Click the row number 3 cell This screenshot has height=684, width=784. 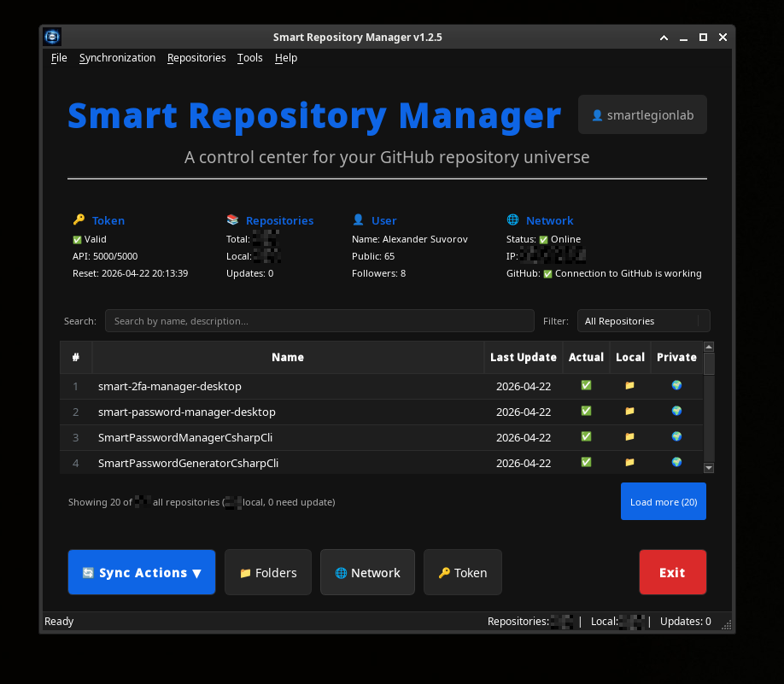75,437
